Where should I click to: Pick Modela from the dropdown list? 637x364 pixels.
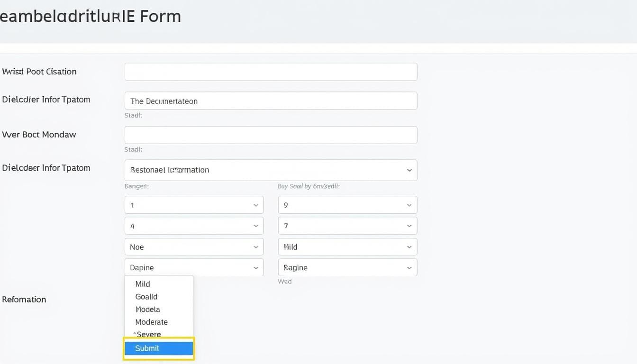click(x=147, y=309)
